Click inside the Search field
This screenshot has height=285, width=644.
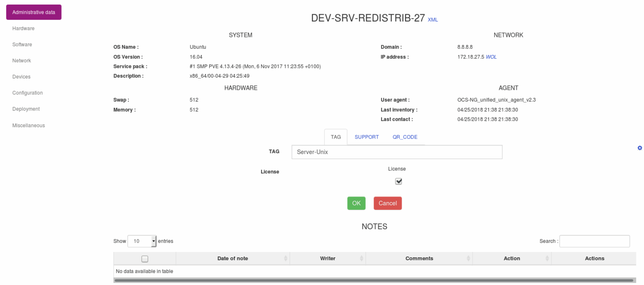click(x=595, y=241)
